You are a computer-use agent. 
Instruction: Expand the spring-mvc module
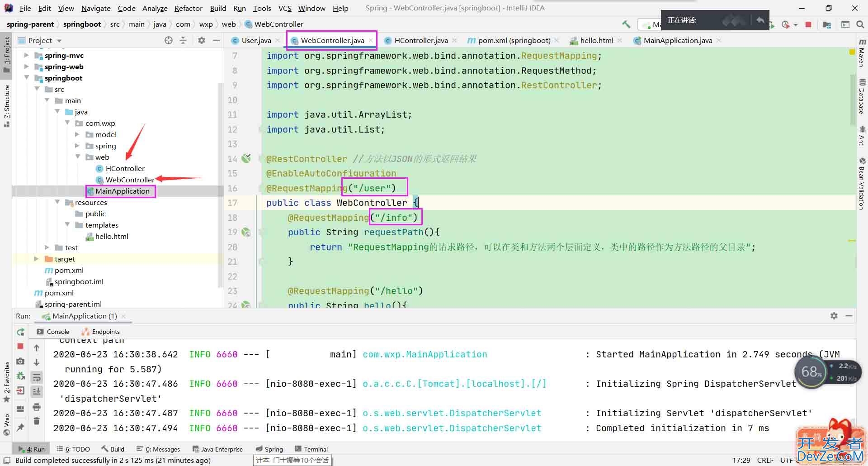tap(26, 55)
